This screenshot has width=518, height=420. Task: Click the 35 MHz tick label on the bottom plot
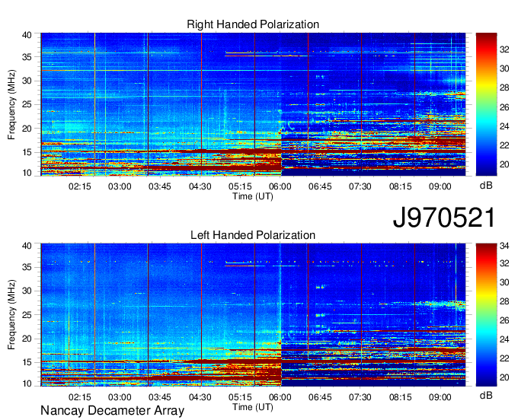[x=27, y=267]
